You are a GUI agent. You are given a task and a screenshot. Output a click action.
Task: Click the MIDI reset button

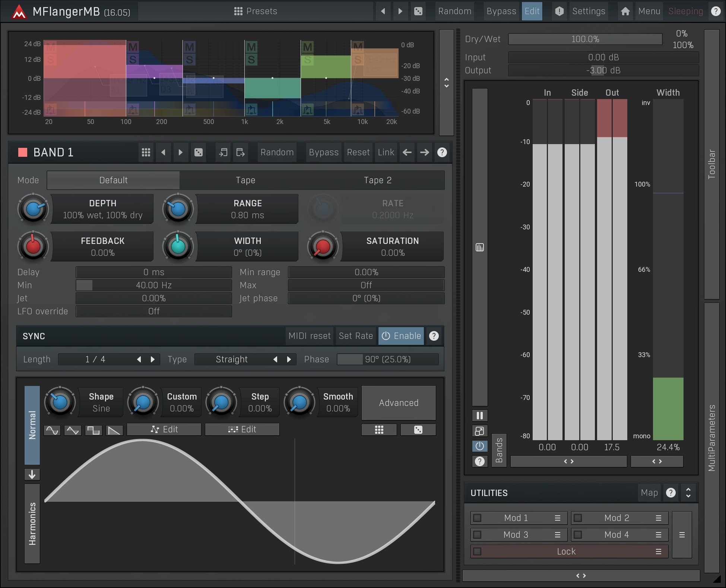[x=310, y=336]
